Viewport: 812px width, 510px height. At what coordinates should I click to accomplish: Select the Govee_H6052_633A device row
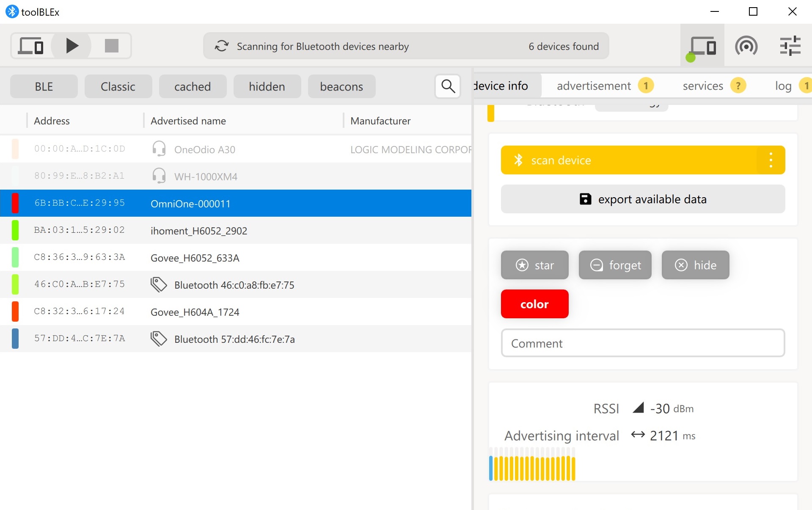[236, 257]
